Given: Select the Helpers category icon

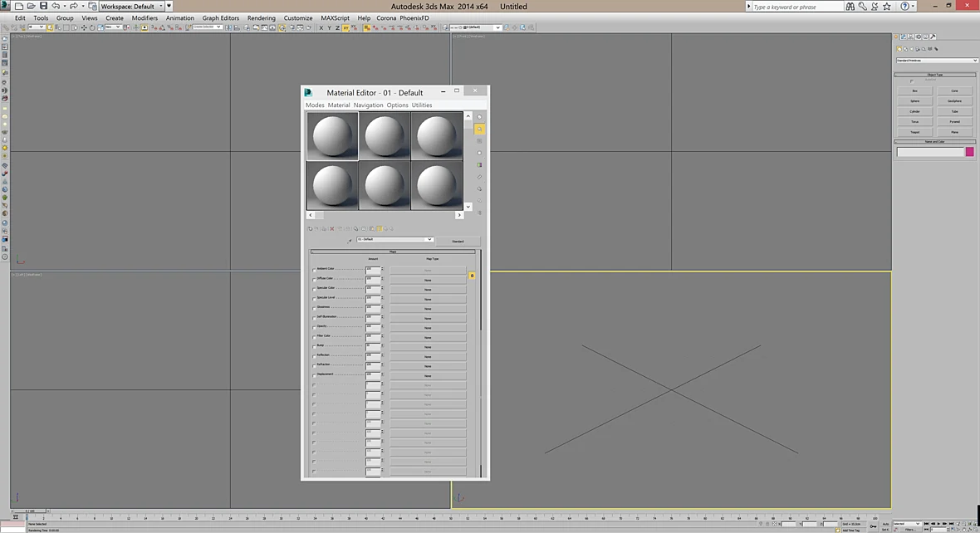Looking at the screenshot, I should pyautogui.click(x=924, y=49).
